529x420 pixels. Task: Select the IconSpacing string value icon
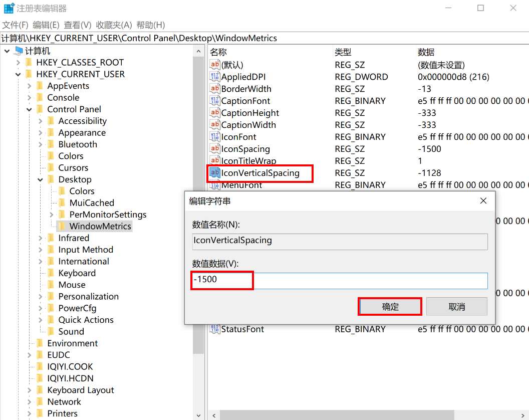click(215, 149)
